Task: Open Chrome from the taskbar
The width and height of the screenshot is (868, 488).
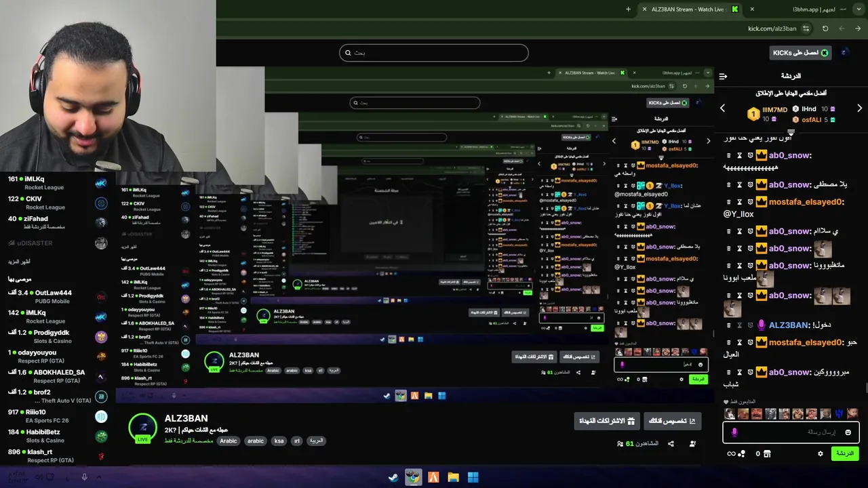Action: click(413, 477)
